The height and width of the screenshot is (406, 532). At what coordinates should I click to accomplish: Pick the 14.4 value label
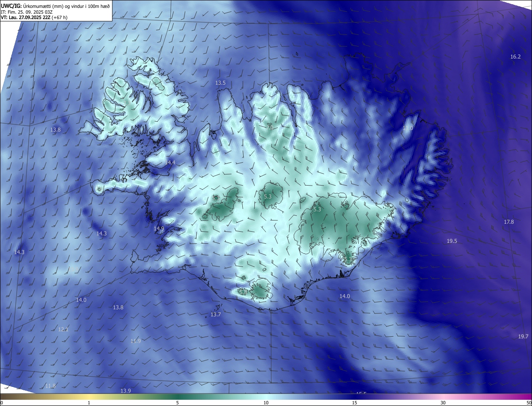click(170, 162)
